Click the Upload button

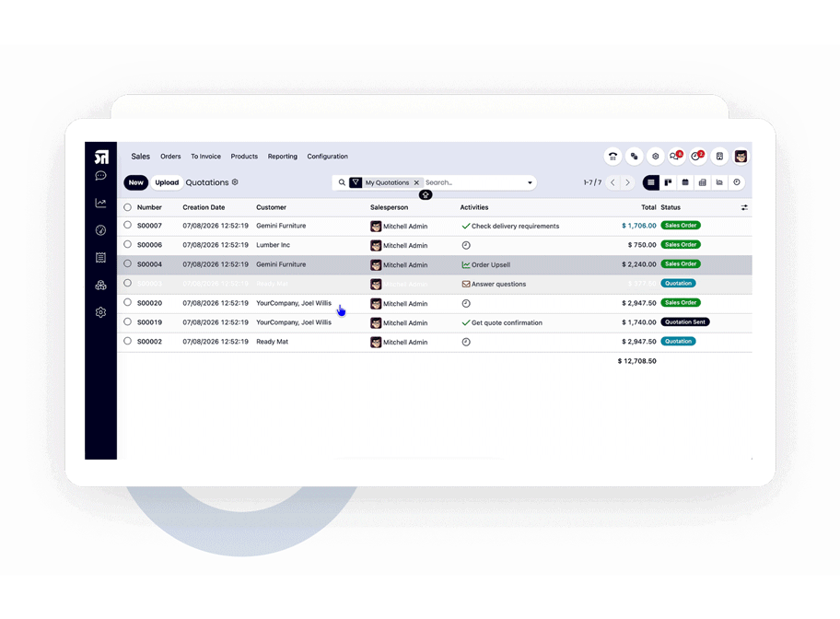(x=167, y=182)
